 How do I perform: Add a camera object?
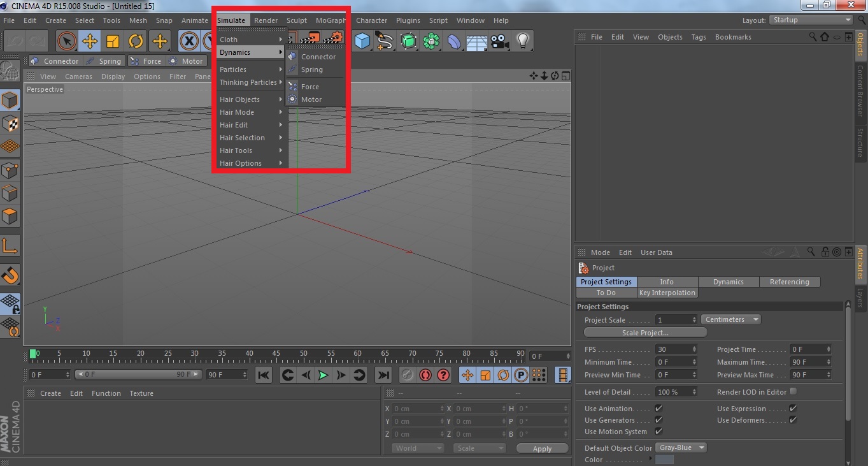500,41
